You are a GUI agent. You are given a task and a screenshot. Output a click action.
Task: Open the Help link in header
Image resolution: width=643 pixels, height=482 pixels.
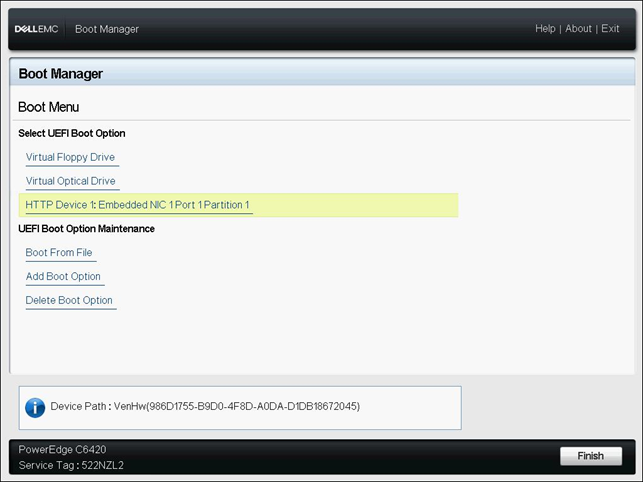coord(545,29)
